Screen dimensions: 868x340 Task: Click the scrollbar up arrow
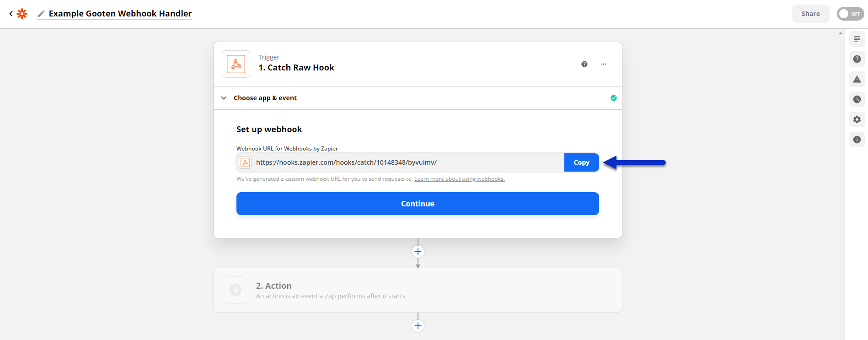tap(841, 33)
